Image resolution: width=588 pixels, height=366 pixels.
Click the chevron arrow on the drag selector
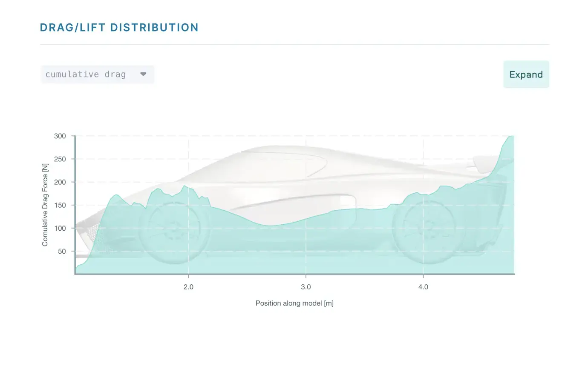[x=143, y=74]
